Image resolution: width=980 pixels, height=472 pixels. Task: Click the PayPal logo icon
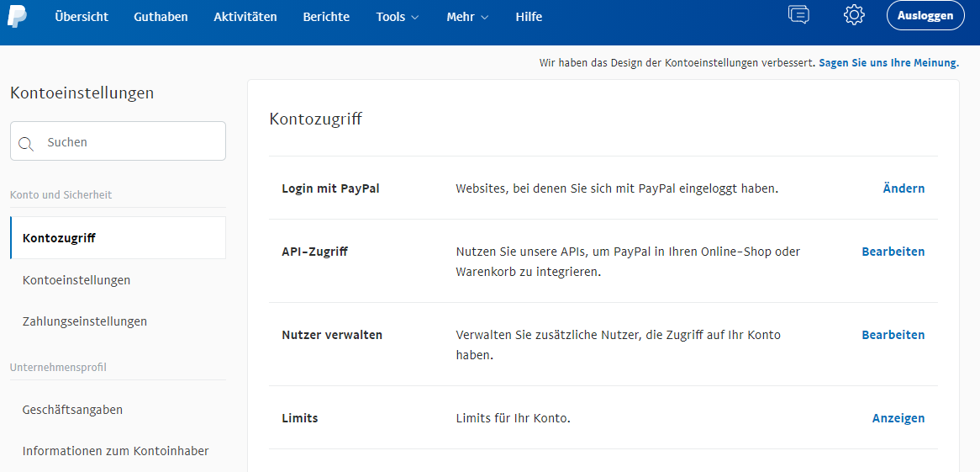pos(18,15)
